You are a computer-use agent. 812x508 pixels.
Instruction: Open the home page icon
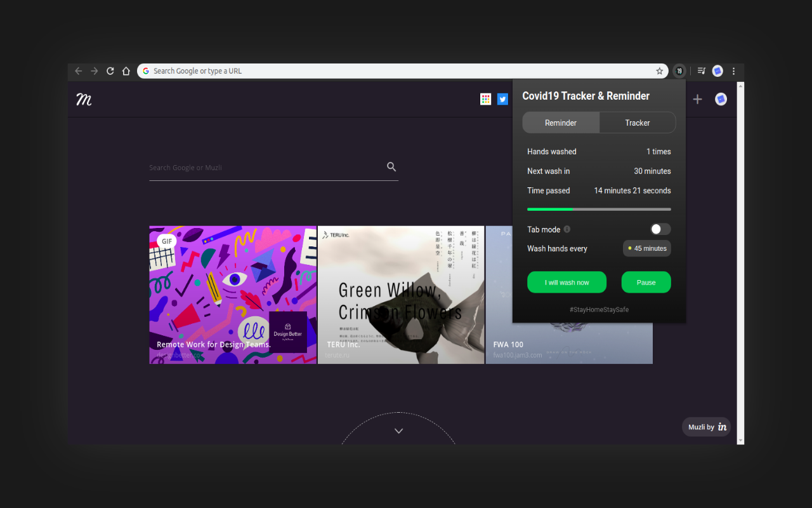click(x=126, y=71)
